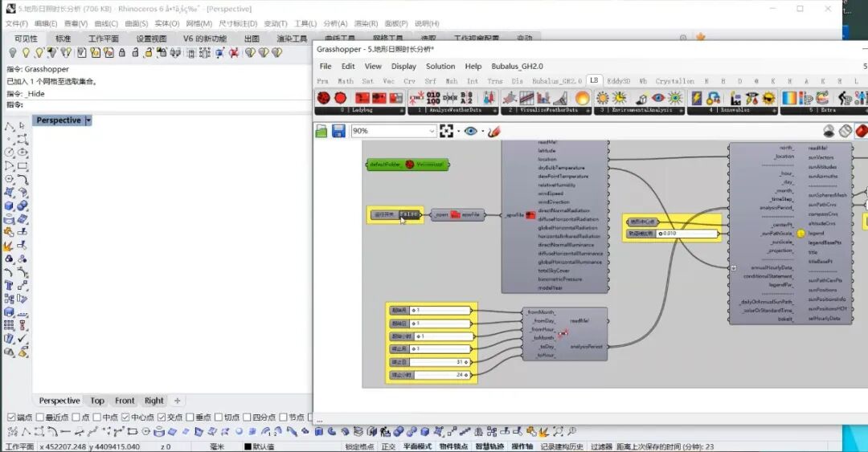Select the Box solid tool in Rhino sidebar
Image resolution: width=868 pixels, height=452 pixels.
click(x=9, y=206)
